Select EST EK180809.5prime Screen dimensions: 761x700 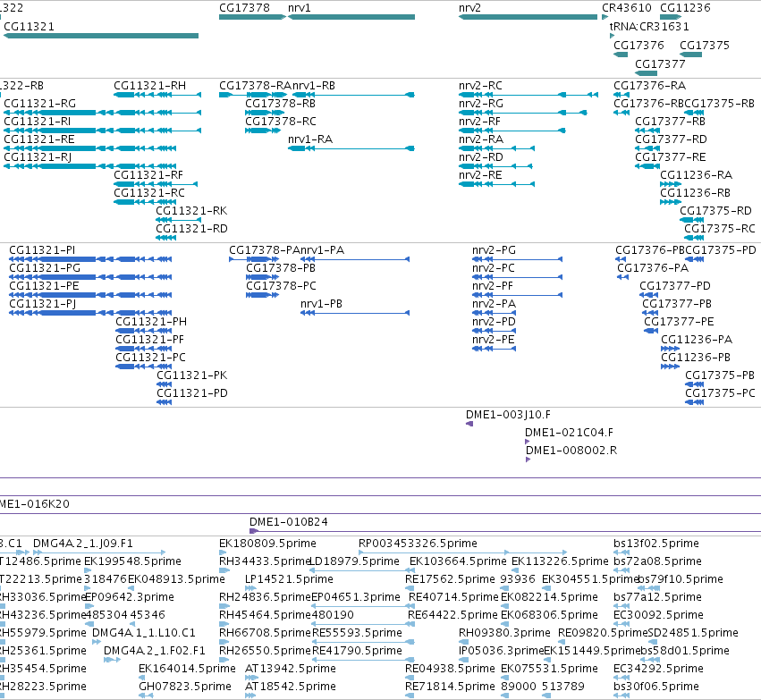tap(267, 544)
